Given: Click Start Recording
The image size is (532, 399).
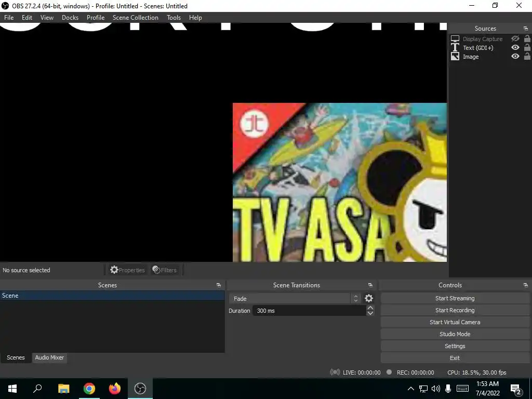Looking at the screenshot, I should pos(455,310).
